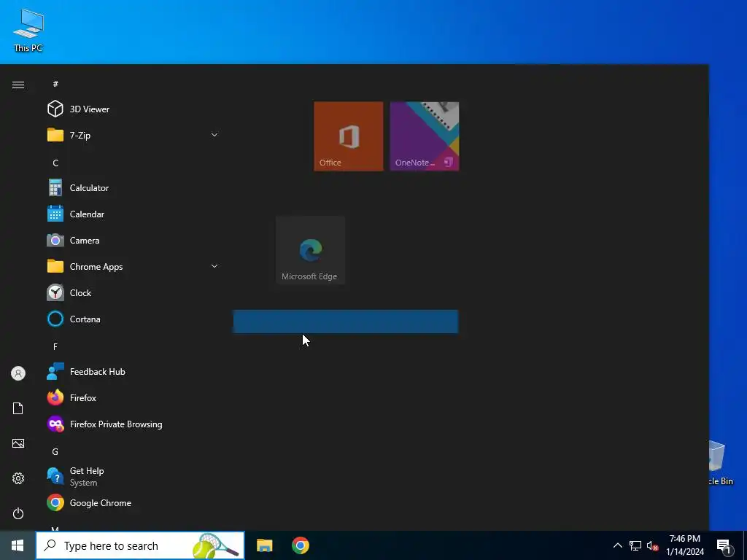Screen dimensions: 747x560
Task: Open 3D Viewer from the app list
Action: [133, 109]
